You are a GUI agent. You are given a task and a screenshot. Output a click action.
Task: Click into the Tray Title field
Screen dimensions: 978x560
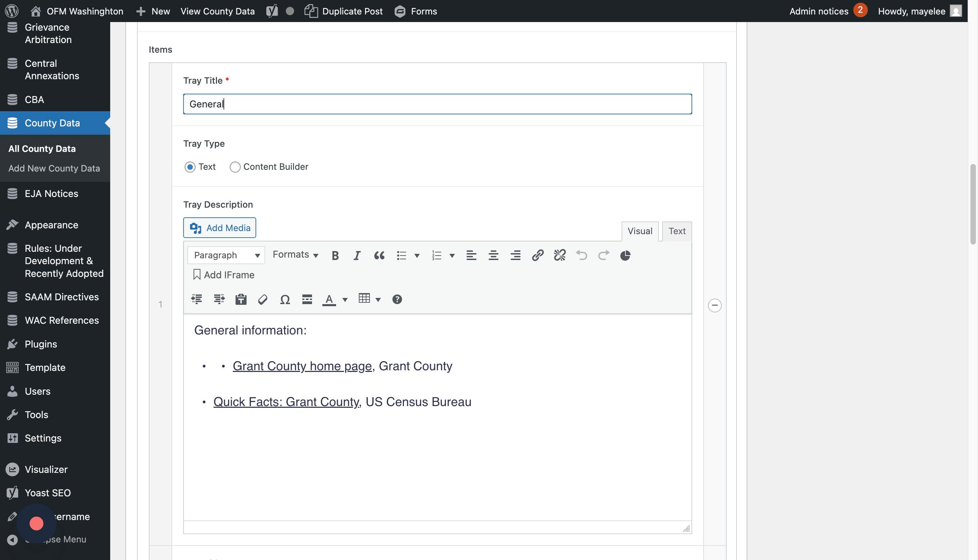437,104
